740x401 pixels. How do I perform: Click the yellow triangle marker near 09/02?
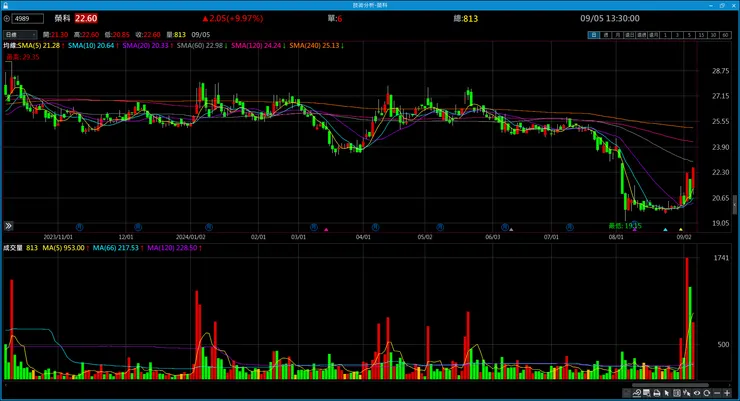[681, 230]
